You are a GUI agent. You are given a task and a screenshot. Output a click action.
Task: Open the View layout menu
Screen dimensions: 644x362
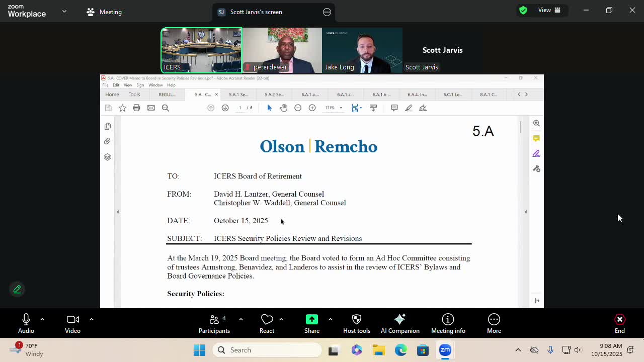[x=549, y=10]
